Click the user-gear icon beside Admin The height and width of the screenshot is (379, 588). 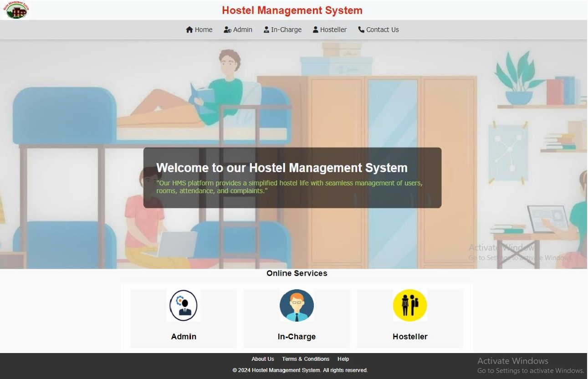(x=228, y=30)
